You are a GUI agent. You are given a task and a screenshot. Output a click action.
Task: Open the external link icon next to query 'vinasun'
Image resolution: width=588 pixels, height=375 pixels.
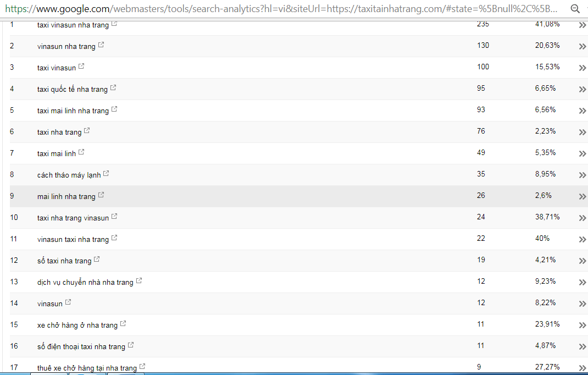point(68,301)
